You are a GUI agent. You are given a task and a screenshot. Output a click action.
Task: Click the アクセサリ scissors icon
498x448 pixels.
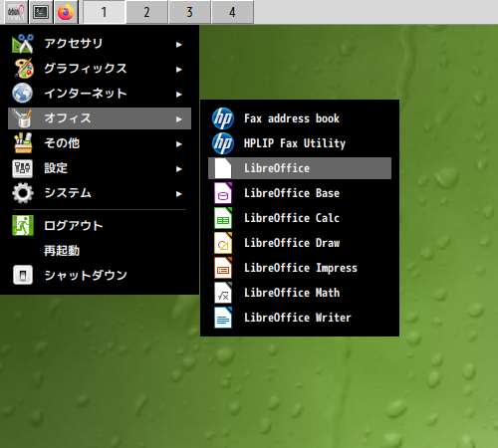coord(23,44)
